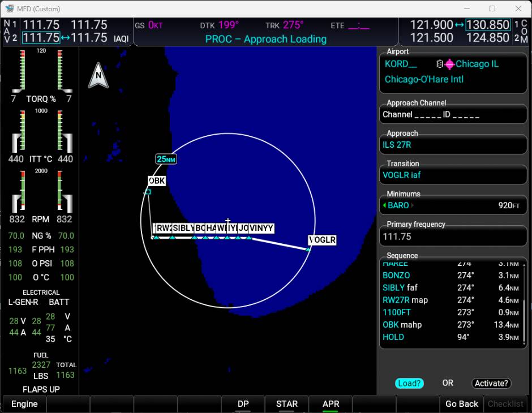This screenshot has height=413, width=532.
Task: Open the Transition field showing VOGLR iaf
Action: tap(453, 175)
